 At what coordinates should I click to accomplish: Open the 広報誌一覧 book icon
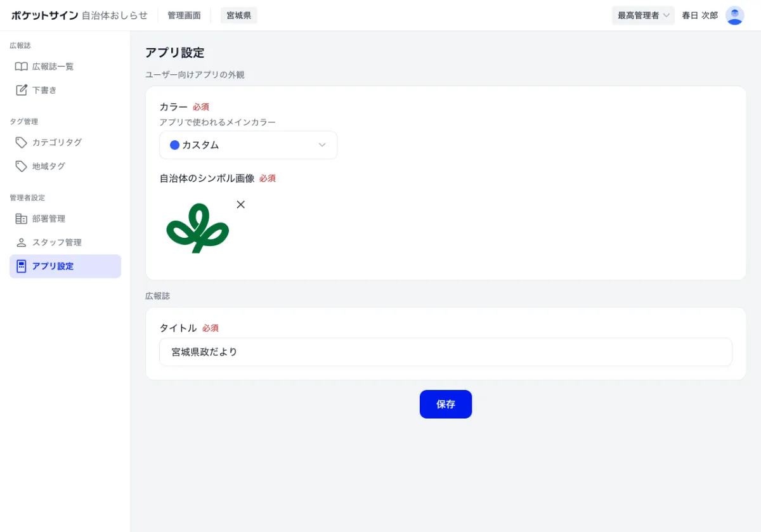[21, 66]
